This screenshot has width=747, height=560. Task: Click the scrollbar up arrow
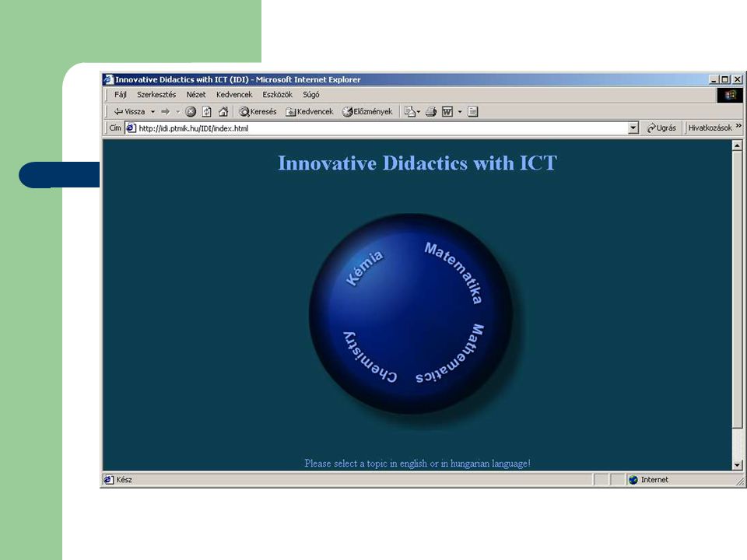tap(737, 145)
